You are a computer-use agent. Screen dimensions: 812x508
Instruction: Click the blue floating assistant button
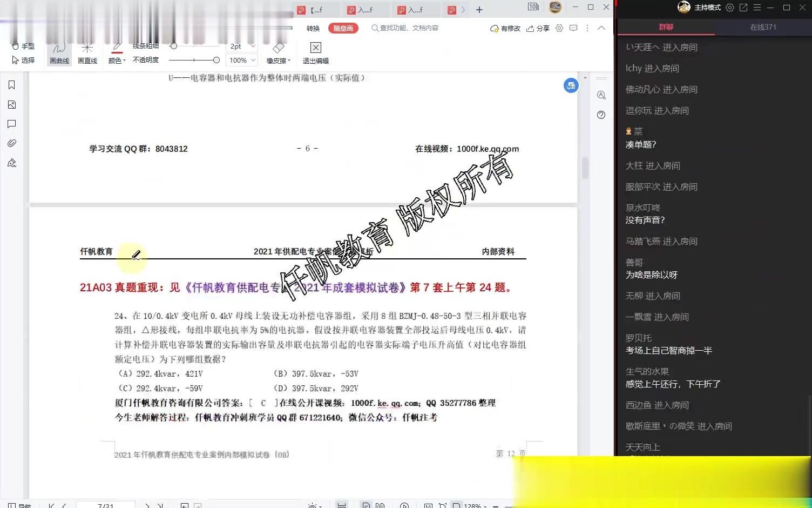[x=571, y=85]
